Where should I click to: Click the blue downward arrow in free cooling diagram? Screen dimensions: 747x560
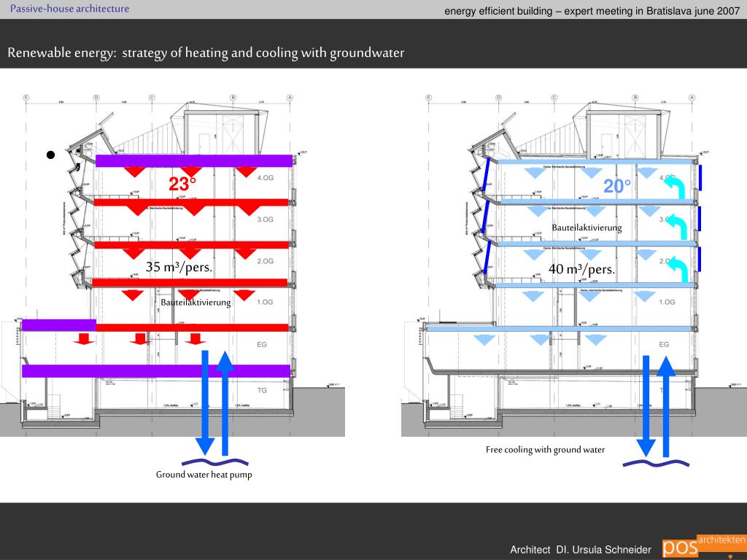pyautogui.click(x=646, y=406)
